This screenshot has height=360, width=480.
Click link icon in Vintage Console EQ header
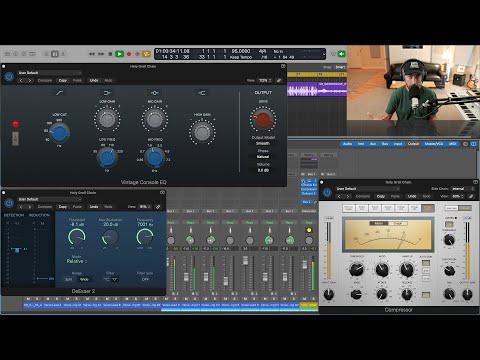pos(279,81)
